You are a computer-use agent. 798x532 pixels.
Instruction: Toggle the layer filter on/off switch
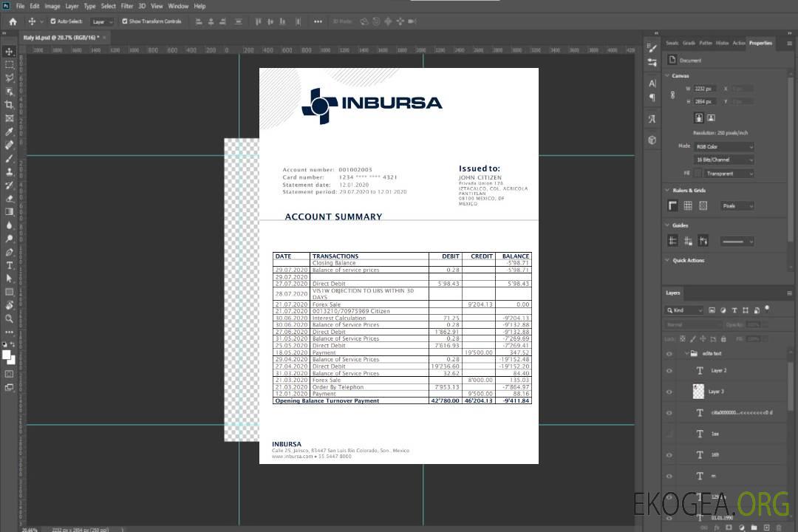coord(767,309)
